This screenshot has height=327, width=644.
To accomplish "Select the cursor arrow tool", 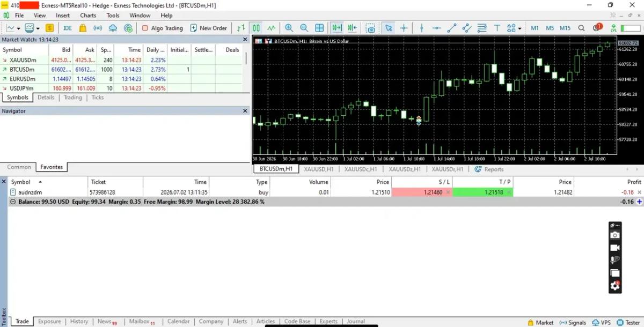I will (389, 28).
